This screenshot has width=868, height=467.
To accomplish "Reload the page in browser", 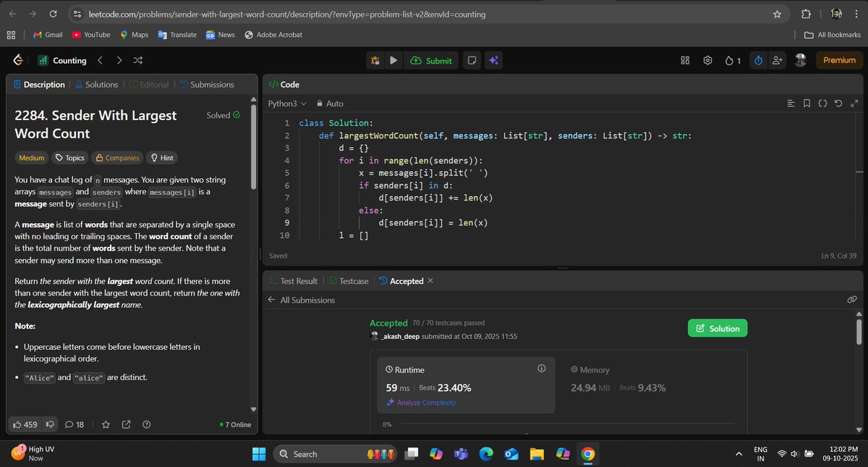I will [x=53, y=14].
